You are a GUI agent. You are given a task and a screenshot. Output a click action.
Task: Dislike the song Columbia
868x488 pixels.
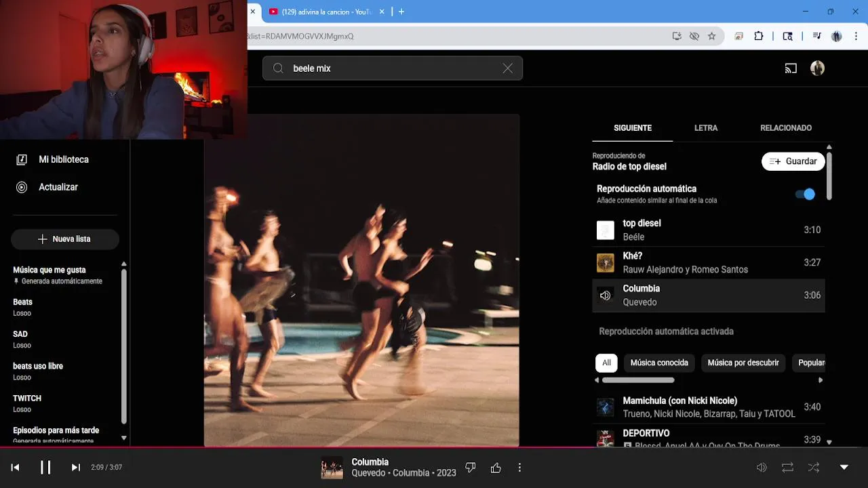(x=471, y=467)
